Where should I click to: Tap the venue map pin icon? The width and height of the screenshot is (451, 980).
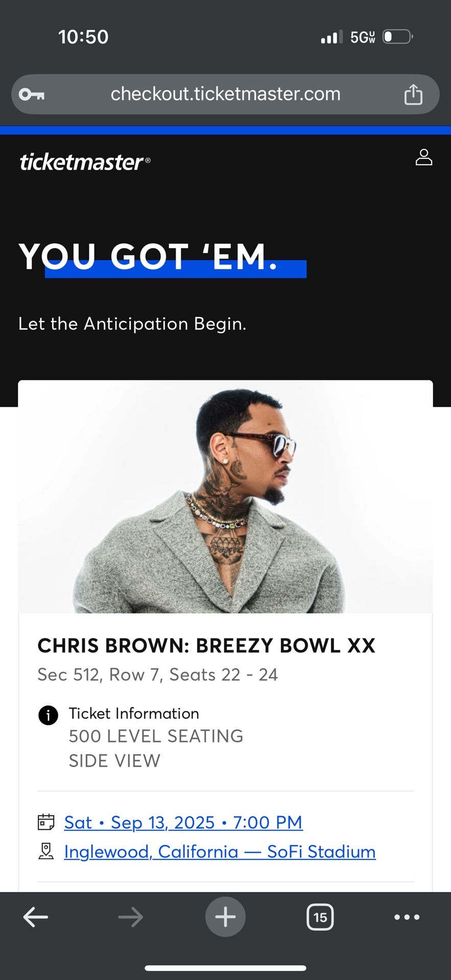point(46,851)
